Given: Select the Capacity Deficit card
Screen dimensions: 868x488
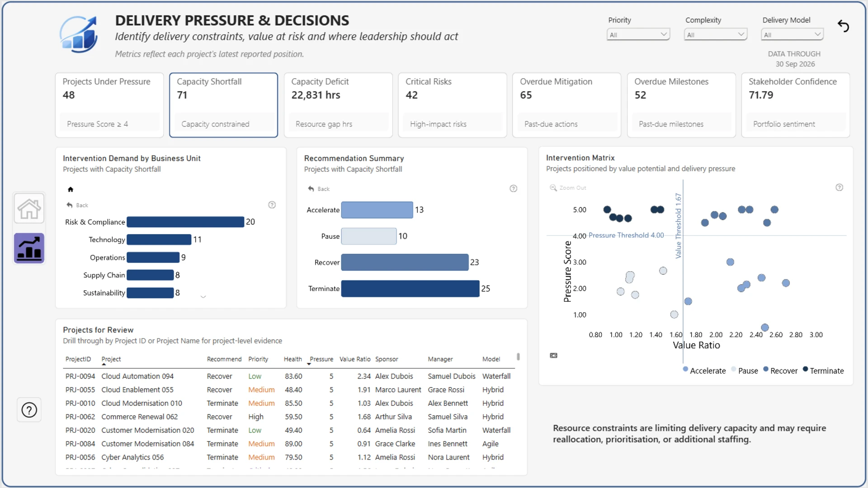Looking at the screenshot, I should [338, 105].
